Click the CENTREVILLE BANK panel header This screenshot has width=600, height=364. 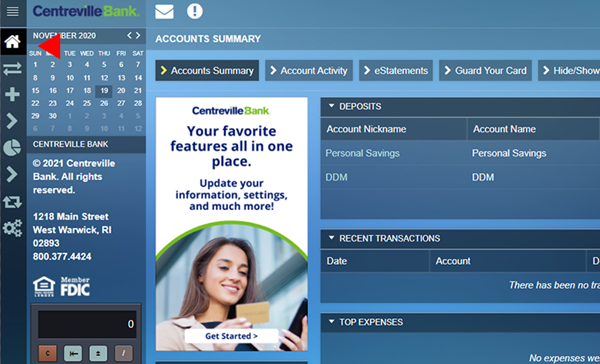pos(86,144)
